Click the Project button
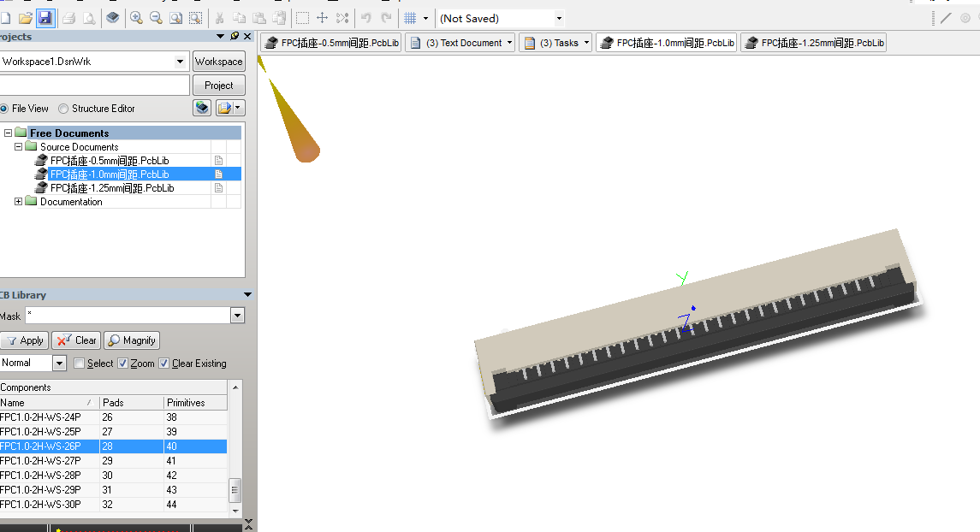 (219, 85)
